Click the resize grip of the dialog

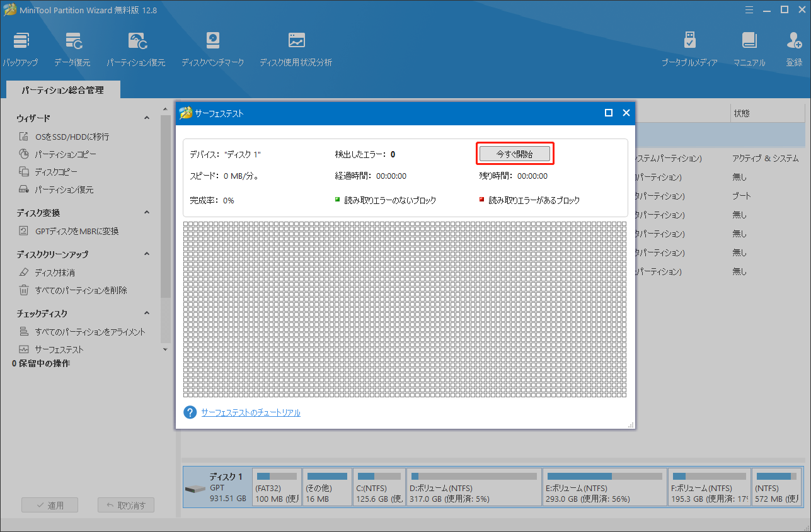[631, 425]
